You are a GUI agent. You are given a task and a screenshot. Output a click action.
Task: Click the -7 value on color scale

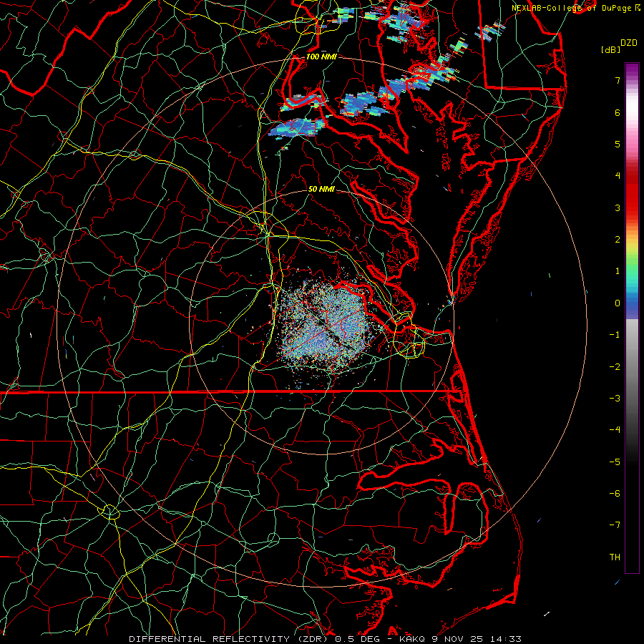[615, 525]
